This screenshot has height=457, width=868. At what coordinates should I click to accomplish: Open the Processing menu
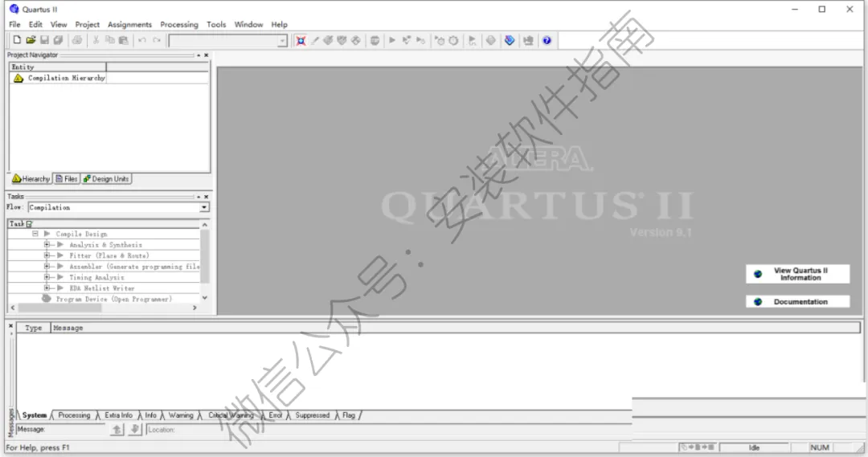click(178, 24)
